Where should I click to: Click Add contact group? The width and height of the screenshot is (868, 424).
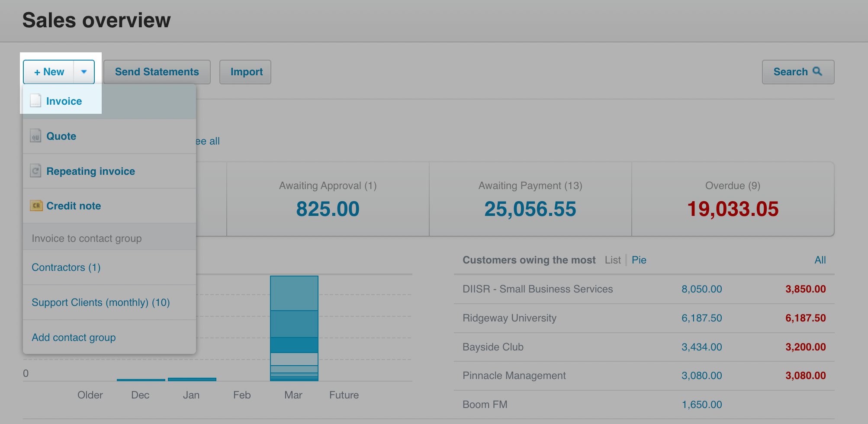point(109,337)
